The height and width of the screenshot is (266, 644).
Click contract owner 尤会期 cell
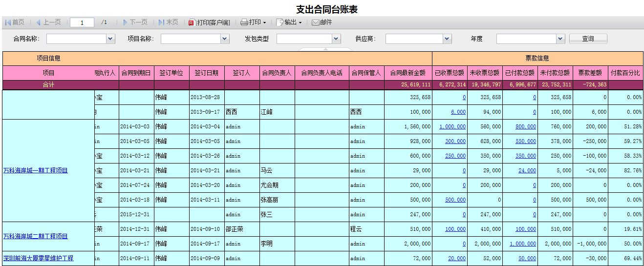point(277,185)
